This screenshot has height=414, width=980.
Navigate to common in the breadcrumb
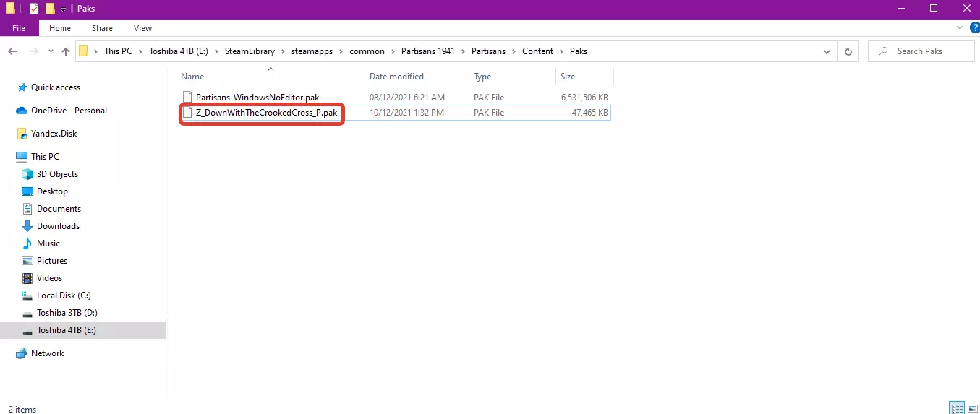367,51
